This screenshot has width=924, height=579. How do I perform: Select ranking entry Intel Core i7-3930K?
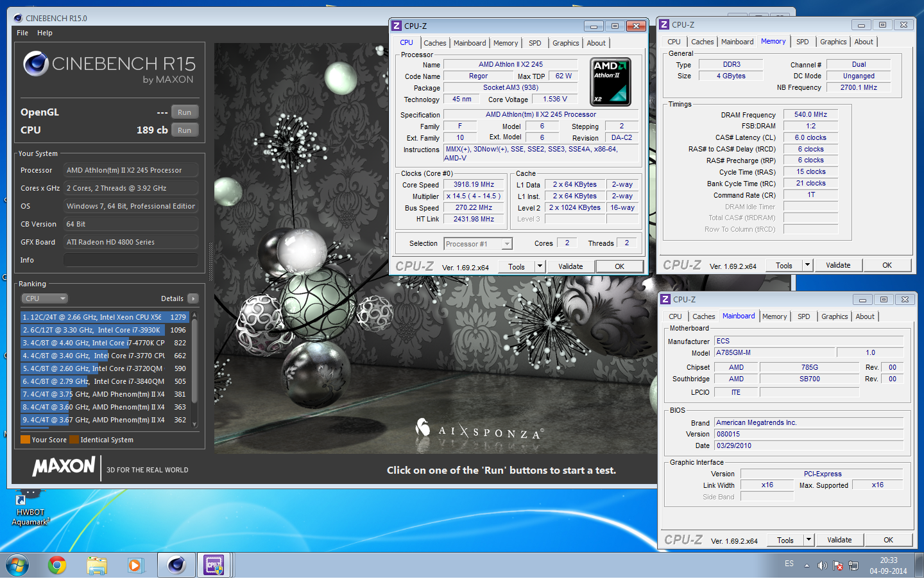pos(105,330)
